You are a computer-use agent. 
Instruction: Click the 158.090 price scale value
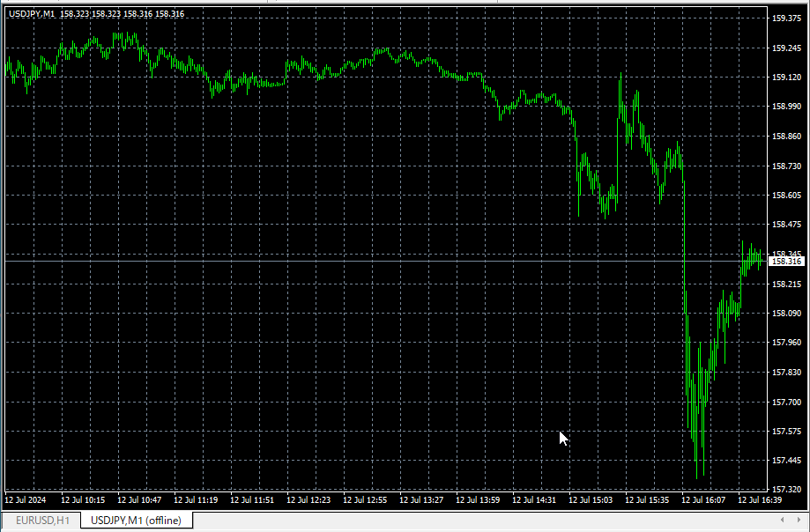(786, 313)
